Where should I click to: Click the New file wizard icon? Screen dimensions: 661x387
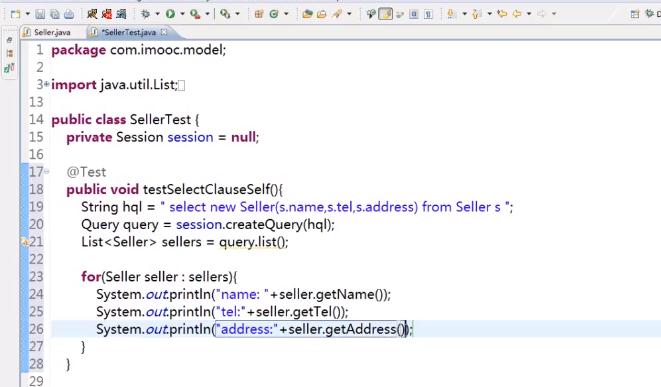[x=15, y=14]
